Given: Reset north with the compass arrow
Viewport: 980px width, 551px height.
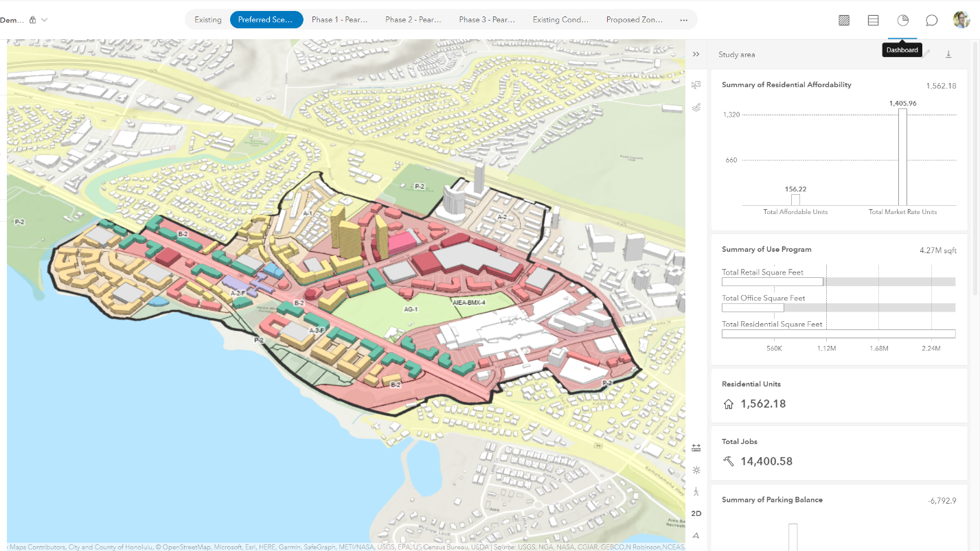Looking at the screenshot, I should pos(696,535).
